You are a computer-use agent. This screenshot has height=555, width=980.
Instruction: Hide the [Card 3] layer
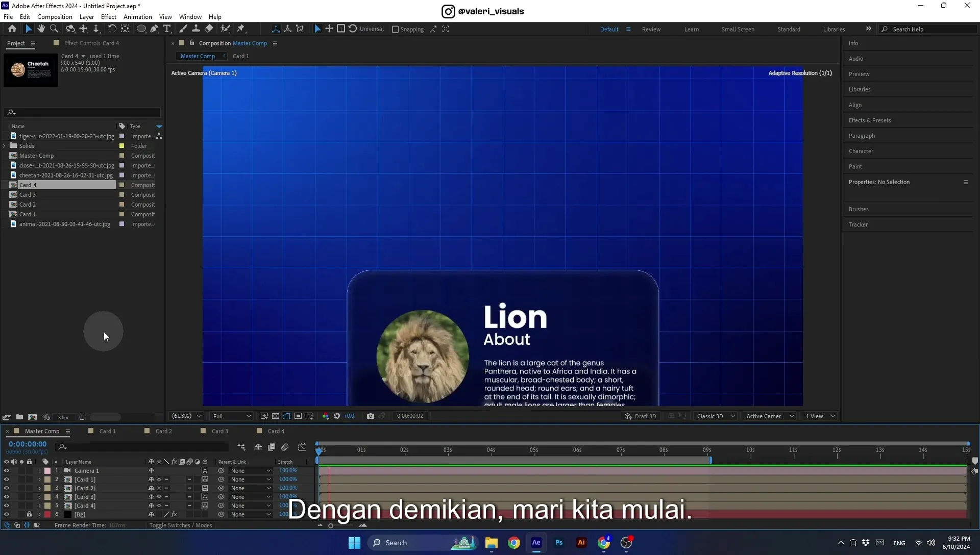click(6, 497)
